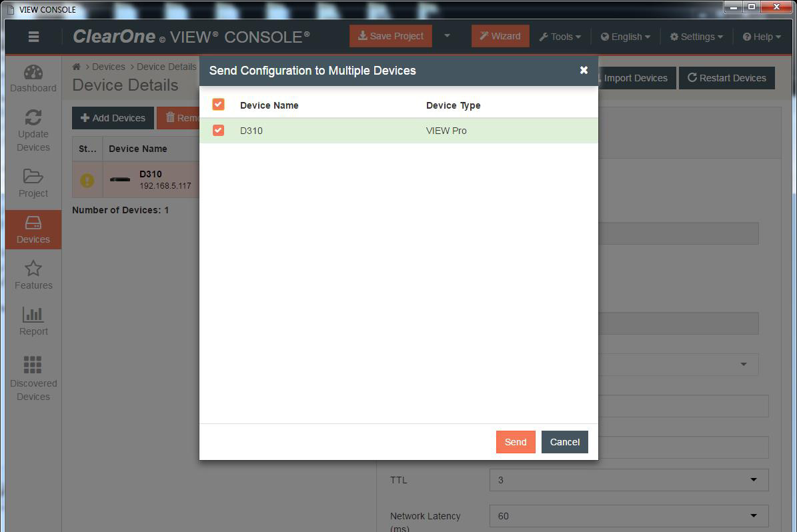Click the yellow warning status icon for D310
The height and width of the screenshot is (532, 797).
coord(87,181)
